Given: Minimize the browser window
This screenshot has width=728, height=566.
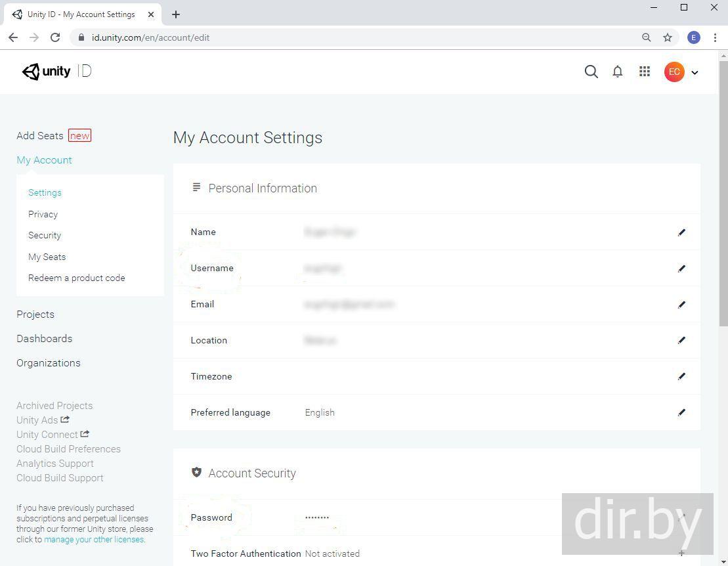Looking at the screenshot, I should point(654,7).
